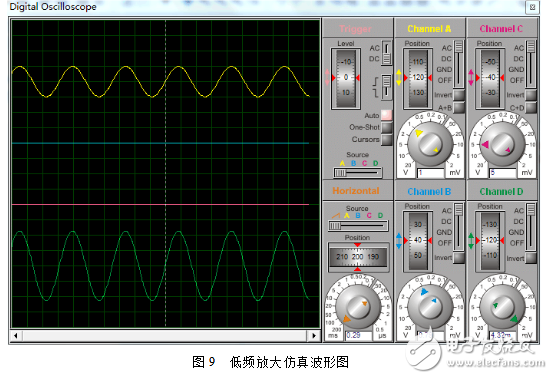Image resolution: width=553 pixels, height=379 pixels.
Task: Click DC label in Channel B
Action: click(446, 221)
